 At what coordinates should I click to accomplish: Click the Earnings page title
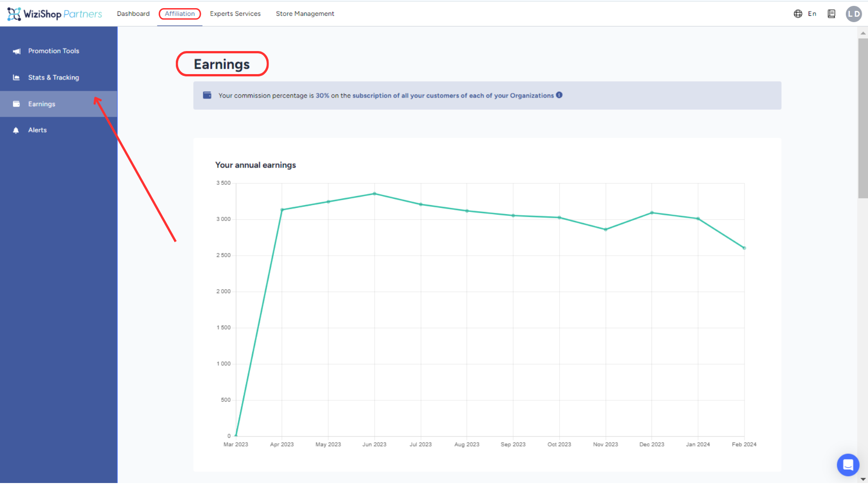222,64
